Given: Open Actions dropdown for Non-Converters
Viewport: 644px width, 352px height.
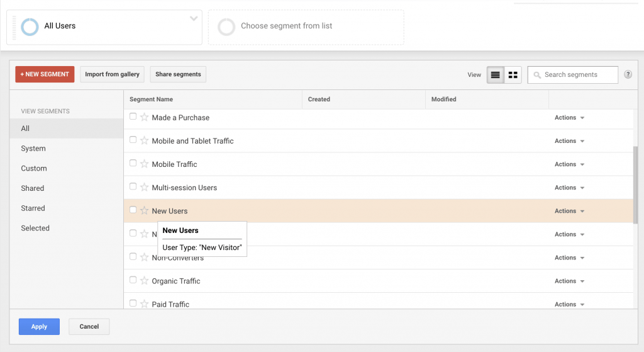Looking at the screenshot, I should 569,258.
